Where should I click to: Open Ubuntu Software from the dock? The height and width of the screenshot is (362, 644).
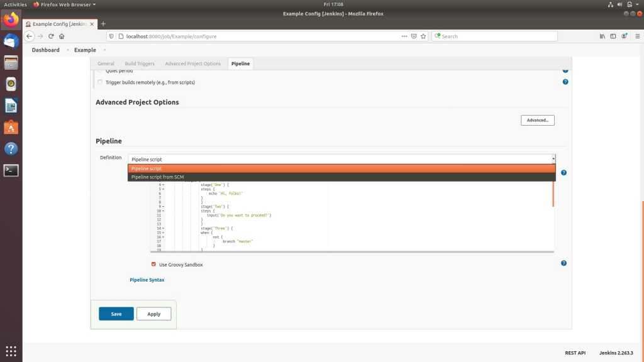pos(11,128)
